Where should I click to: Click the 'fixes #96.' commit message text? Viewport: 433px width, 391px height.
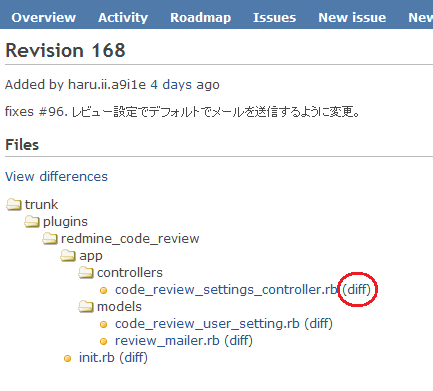click(36, 111)
